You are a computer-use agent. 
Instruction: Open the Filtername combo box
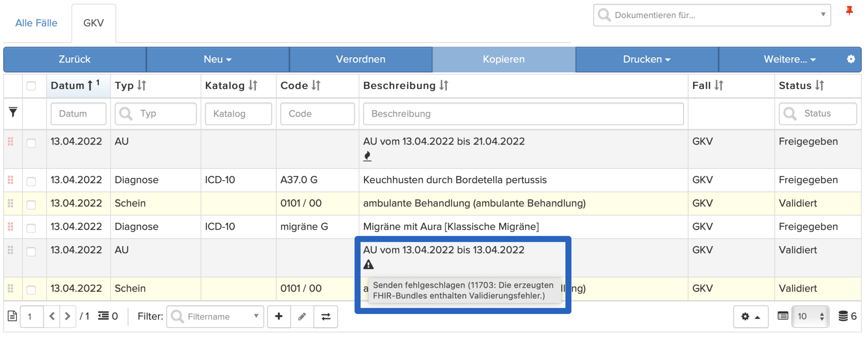click(x=215, y=316)
